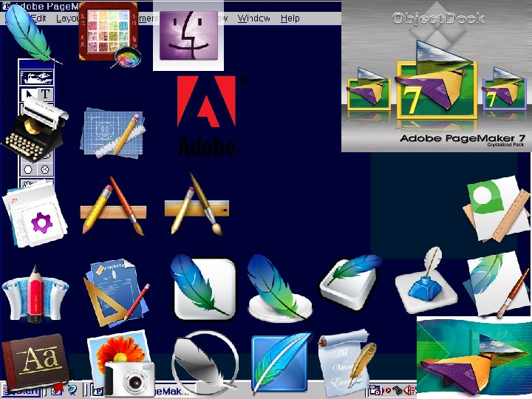Click the PageMaker origami bird splash artwork
Image resolution: width=532 pixels, height=399 pixels.
coord(474,358)
